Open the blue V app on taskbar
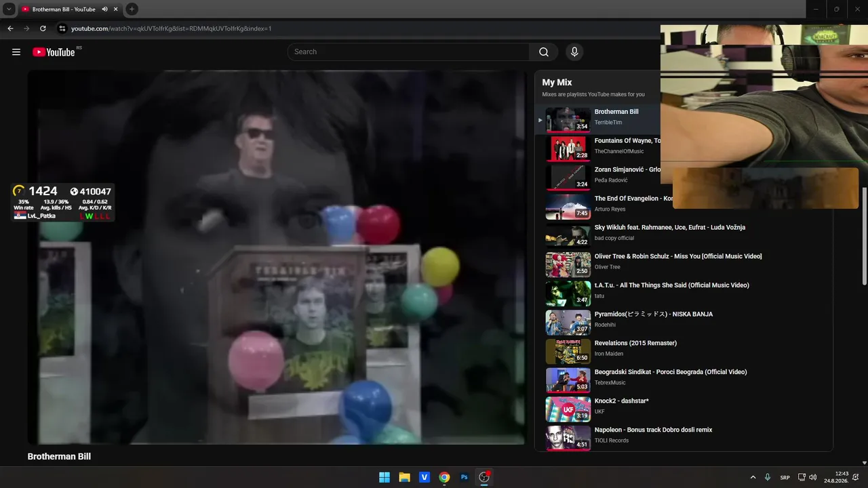The height and width of the screenshot is (488, 868). [x=425, y=477]
